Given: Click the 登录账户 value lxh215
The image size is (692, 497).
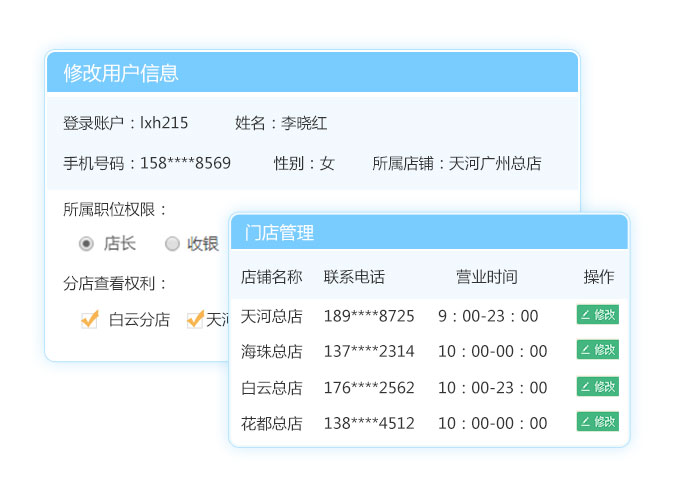Looking at the screenshot, I should (x=164, y=124).
